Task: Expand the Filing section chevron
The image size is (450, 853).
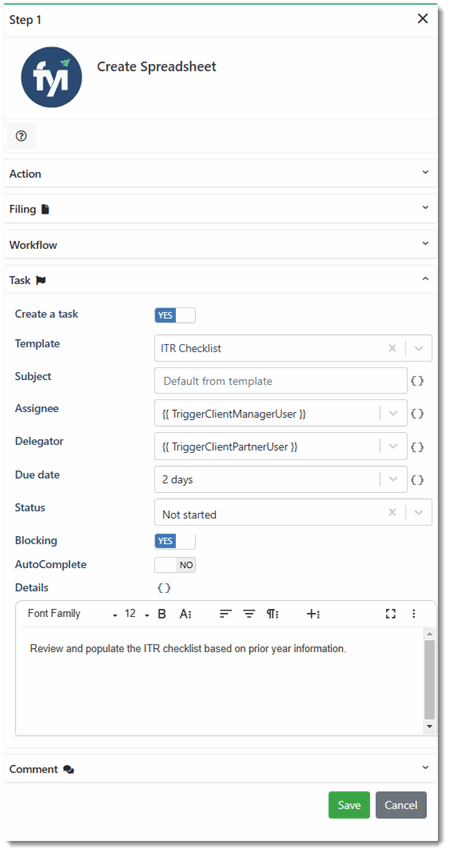Action: [426, 208]
